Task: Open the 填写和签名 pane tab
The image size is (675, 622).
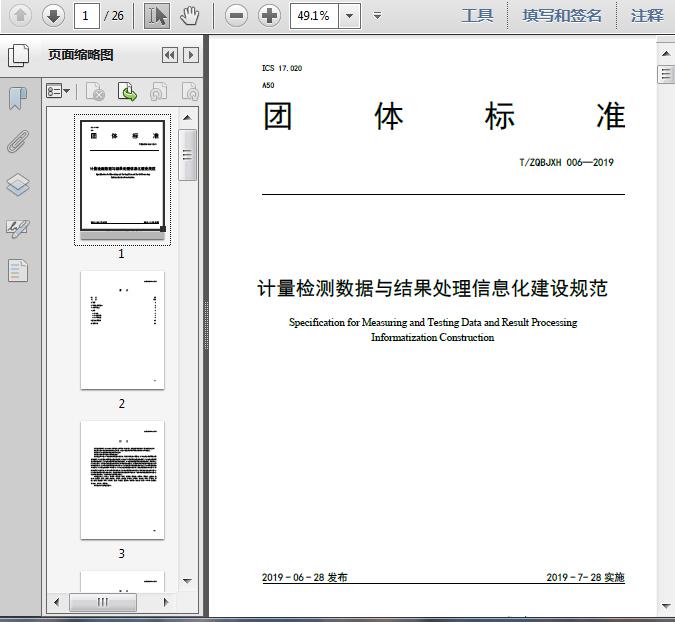Action: pos(562,15)
